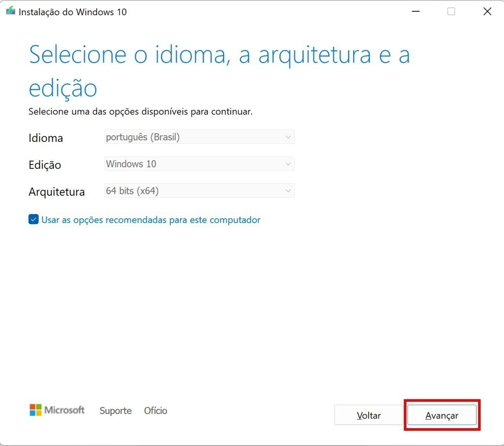
Task: Close the Windows 10 installation window
Action: click(487, 12)
